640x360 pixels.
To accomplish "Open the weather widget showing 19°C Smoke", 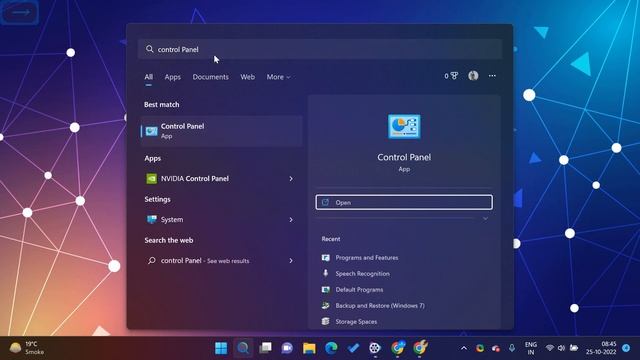I will (x=27, y=348).
